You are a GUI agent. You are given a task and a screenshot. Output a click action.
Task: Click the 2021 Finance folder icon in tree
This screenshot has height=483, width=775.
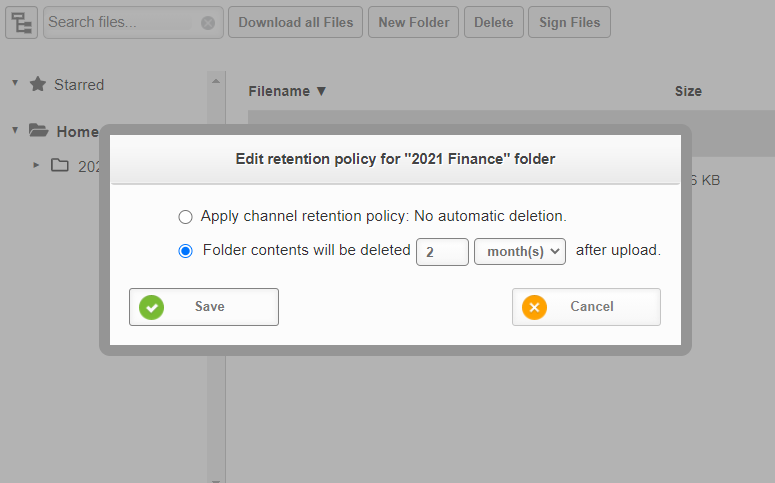[60, 165]
